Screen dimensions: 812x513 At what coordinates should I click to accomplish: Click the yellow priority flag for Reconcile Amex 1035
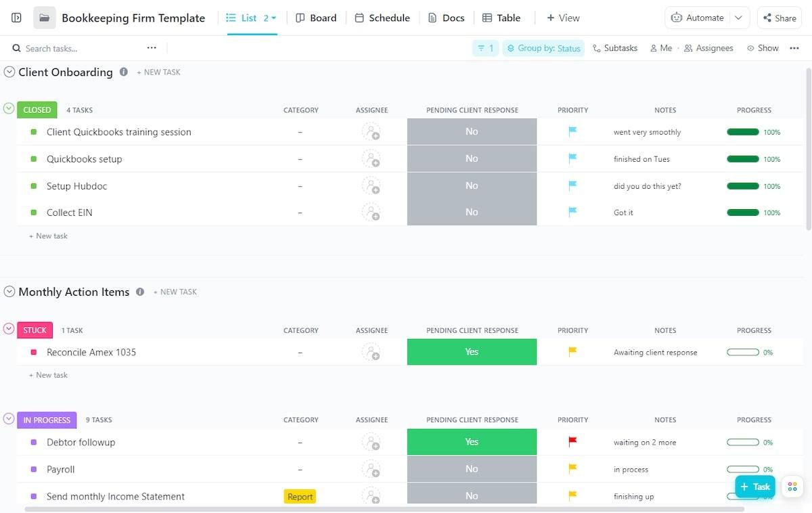tap(572, 352)
